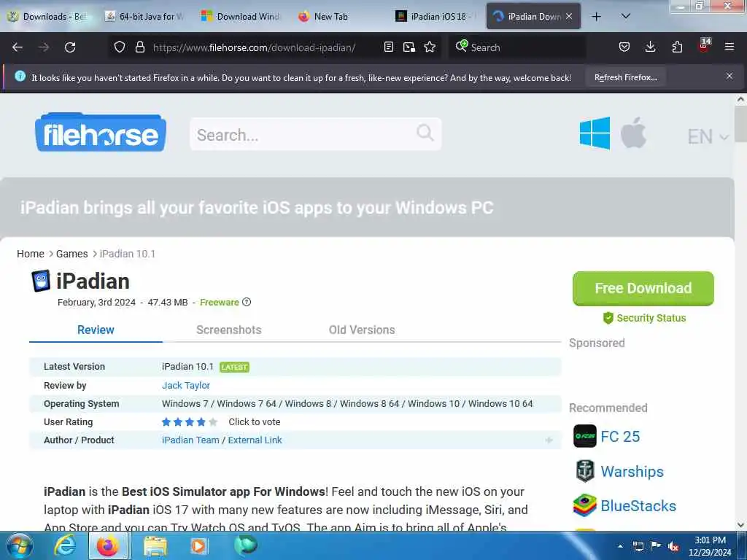The image size is (747, 560).
Task: Open the EN language dropdown
Action: click(708, 136)
